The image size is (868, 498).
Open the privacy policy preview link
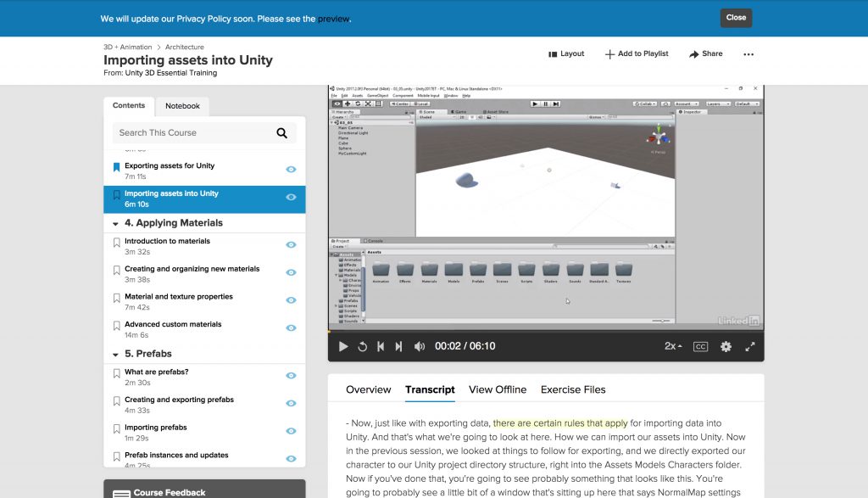(333, 19)
